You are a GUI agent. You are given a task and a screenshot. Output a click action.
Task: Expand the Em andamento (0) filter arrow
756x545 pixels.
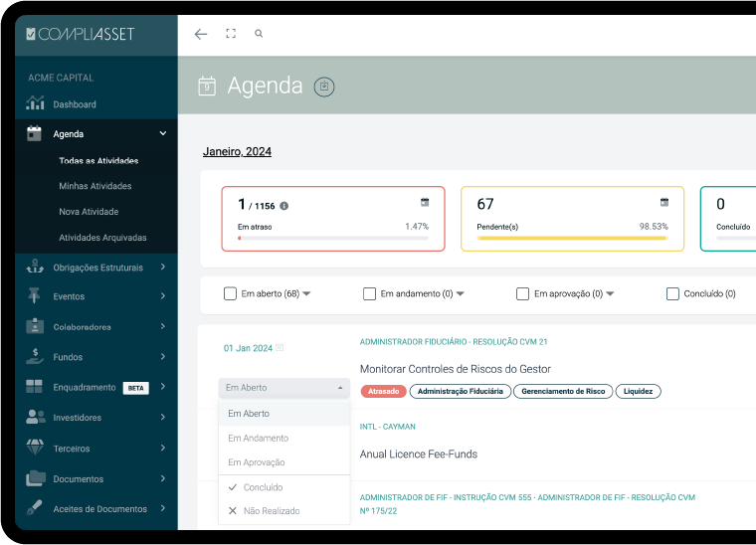[461, 293]
